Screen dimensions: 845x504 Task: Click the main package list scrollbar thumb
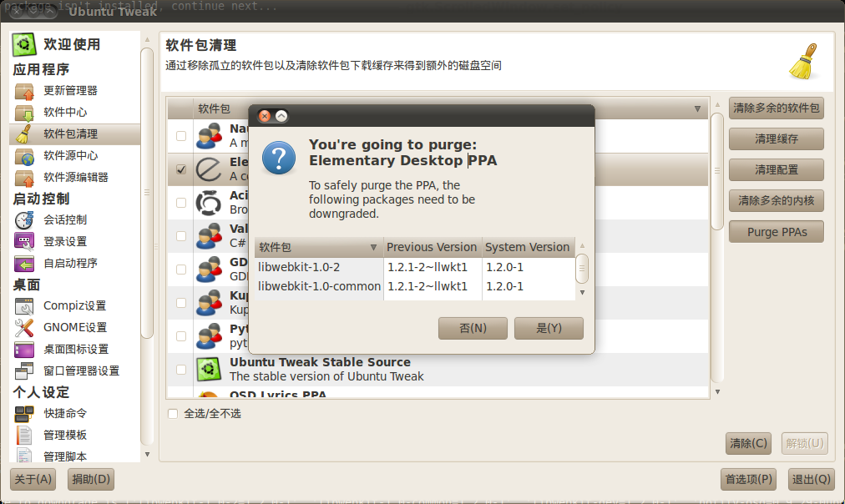tap(717, 171)
